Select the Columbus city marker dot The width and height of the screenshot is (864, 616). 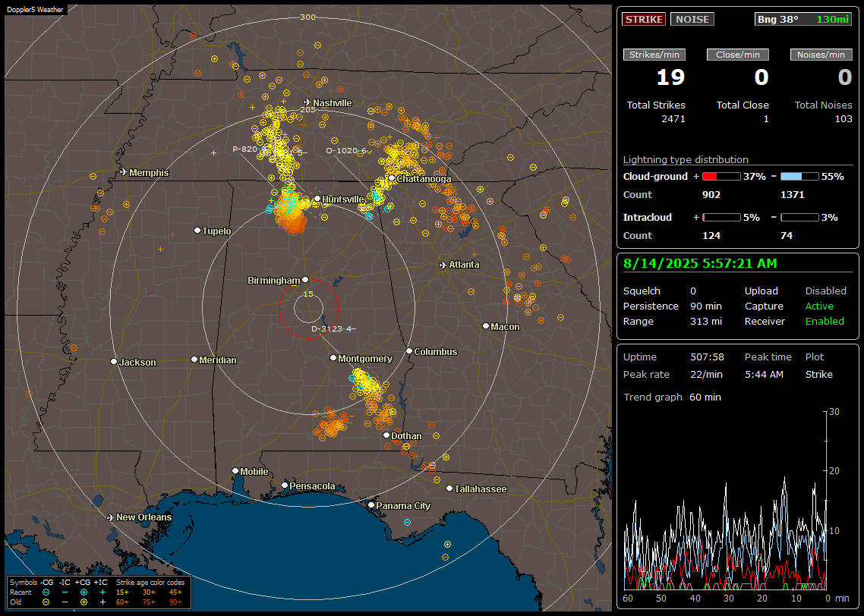pyautogui.click(x=409, y=350)
